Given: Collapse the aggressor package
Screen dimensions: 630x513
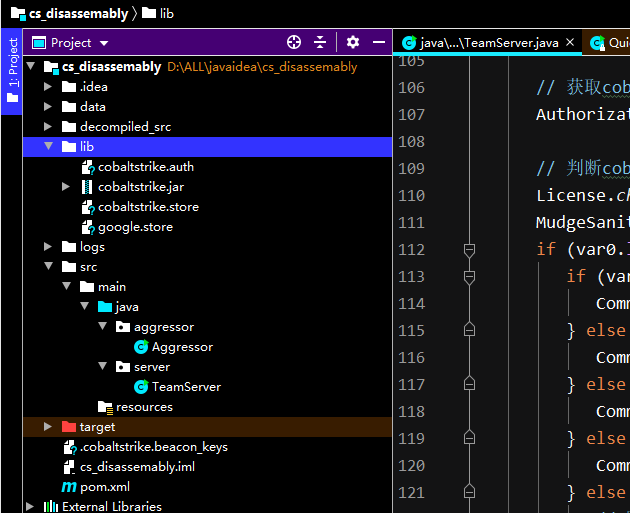Looking at the screenshot, I should 103,326.
